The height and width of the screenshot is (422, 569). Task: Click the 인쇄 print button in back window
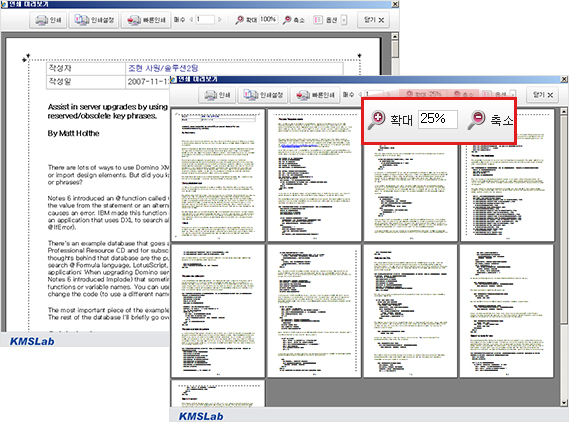48,20
